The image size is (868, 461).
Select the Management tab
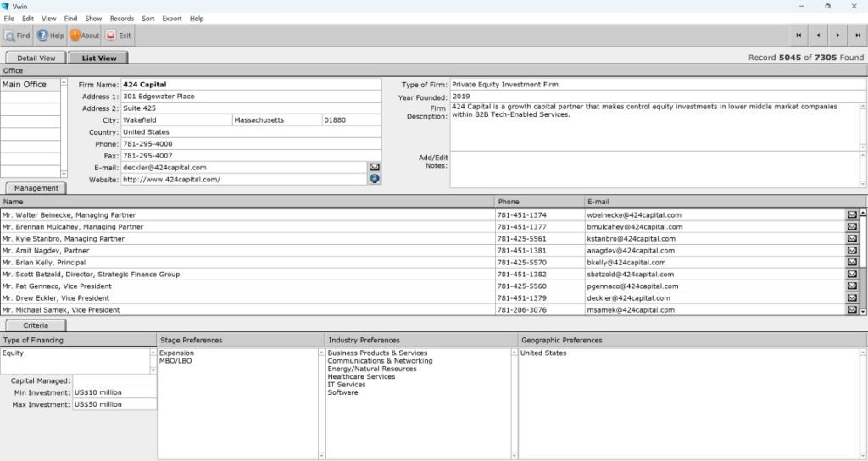tap(36, 188)
